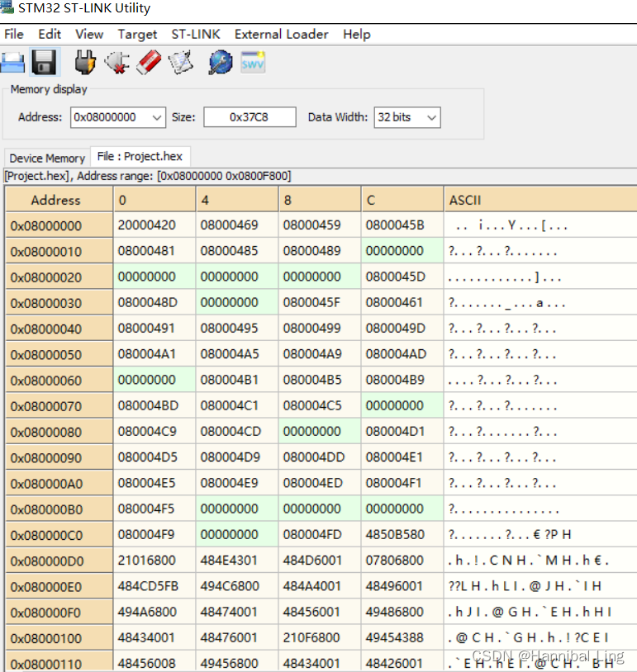Open the File menu
Image resolution: width=637 pixels, height=672 pixels.
click(14, 35)
